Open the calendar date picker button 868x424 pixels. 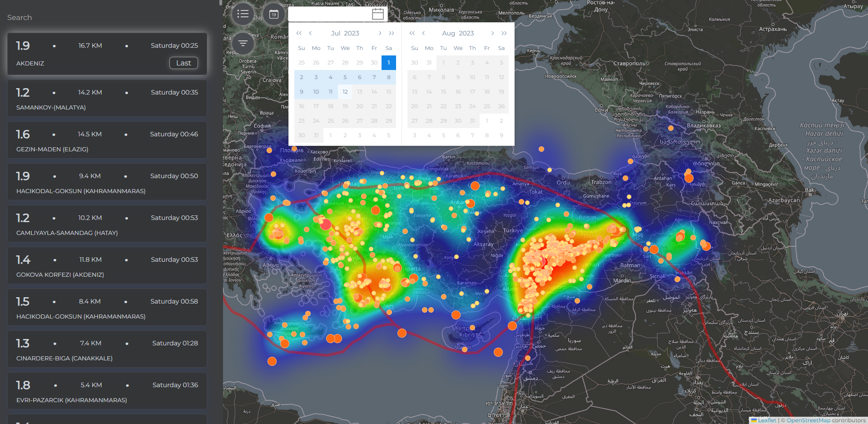[x=273, y=14]
